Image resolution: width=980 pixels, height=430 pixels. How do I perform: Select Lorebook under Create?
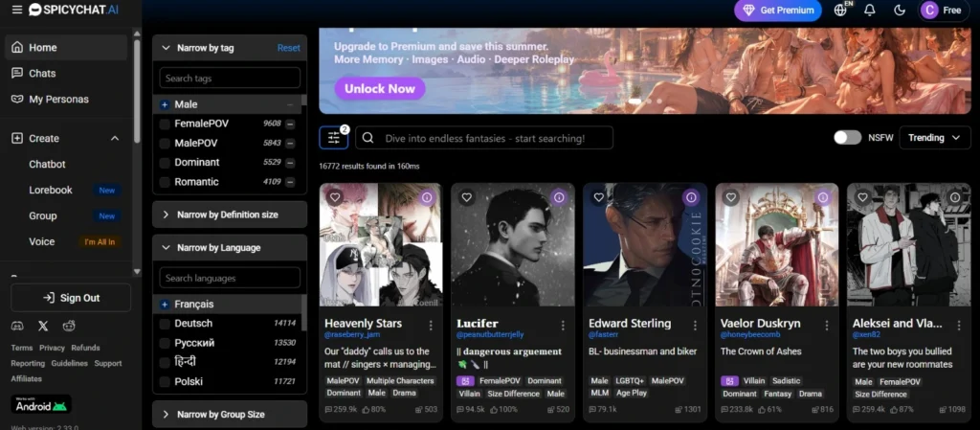[51, 190]
